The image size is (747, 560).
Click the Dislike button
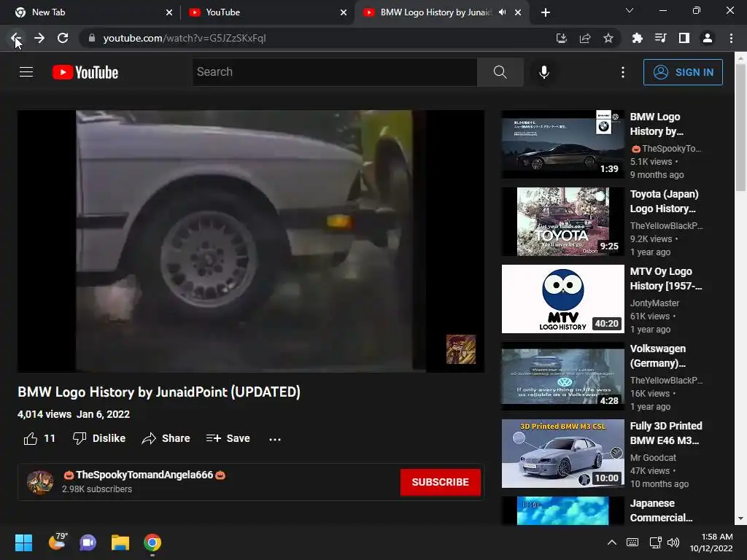99,438
